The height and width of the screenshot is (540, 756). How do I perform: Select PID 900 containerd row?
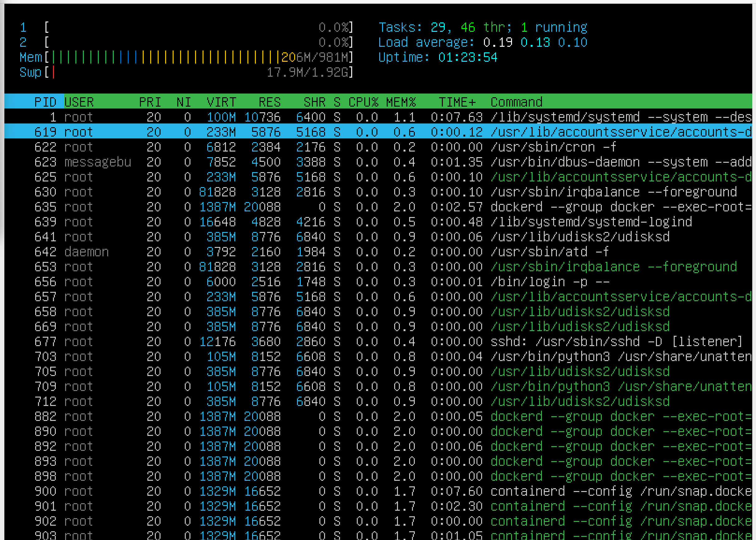(378, 491)
